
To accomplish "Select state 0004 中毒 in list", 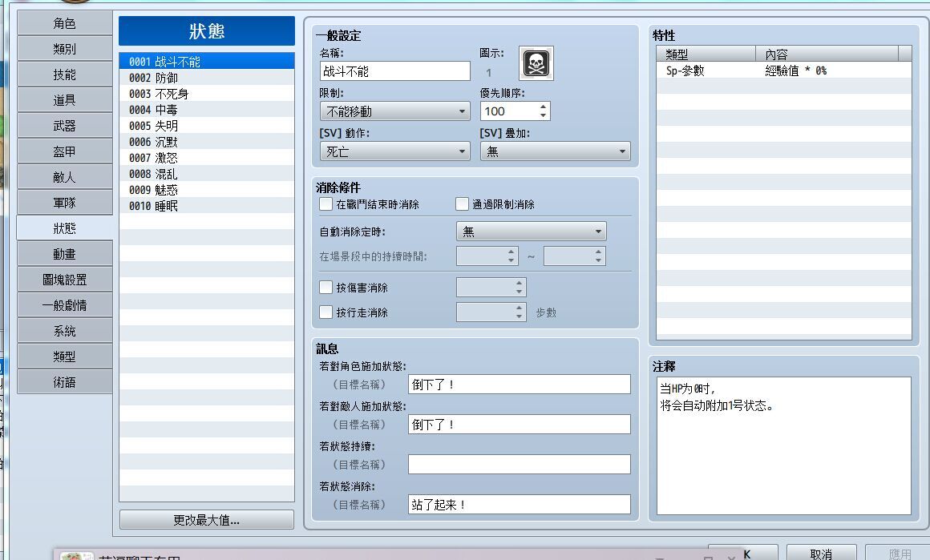I will [x=206, y=110].
